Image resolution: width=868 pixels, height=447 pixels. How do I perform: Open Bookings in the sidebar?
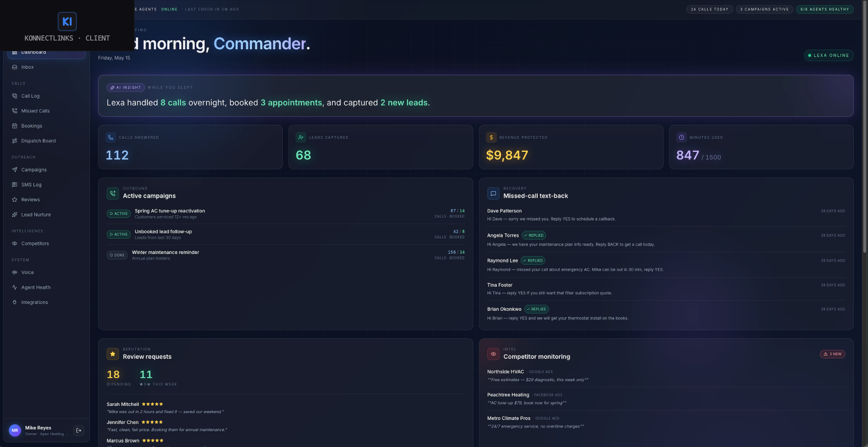click(46, 126)
